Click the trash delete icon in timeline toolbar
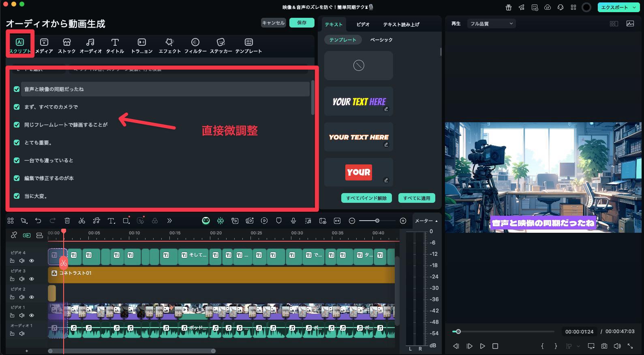The height and width of the screenshot is (355, 644). click(x=67, y=221)
